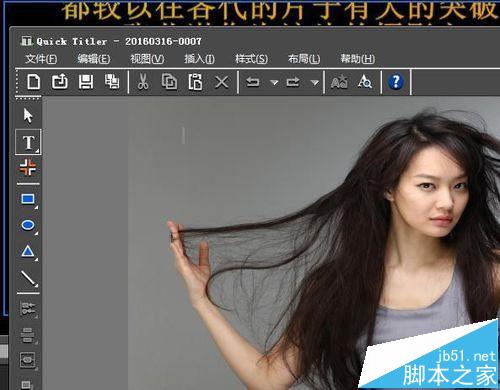Image resolution: width=500 pixels, height=390 pixels.
Task: Open the 布局(L) menu
Action: click(x=304, y=59)
